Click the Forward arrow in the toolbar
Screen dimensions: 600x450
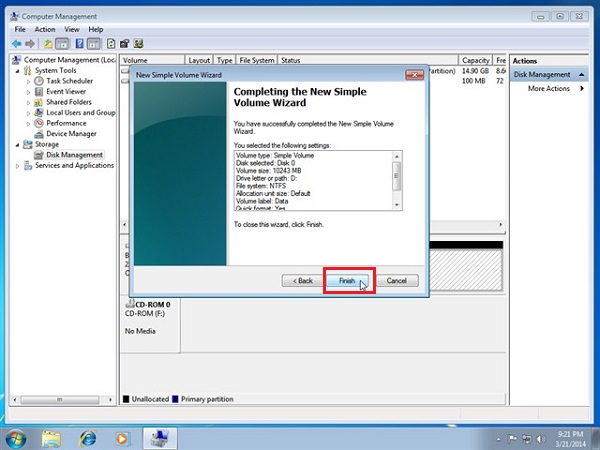coord(32,44)
